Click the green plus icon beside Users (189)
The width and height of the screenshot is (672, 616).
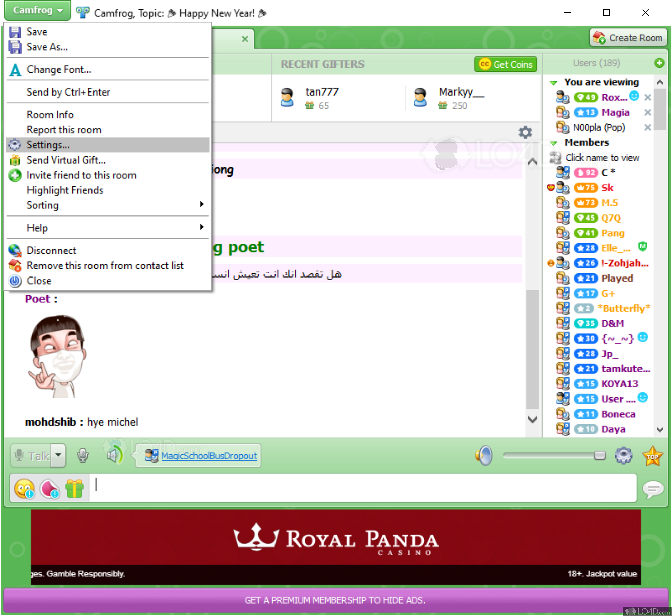coord(660,63)
